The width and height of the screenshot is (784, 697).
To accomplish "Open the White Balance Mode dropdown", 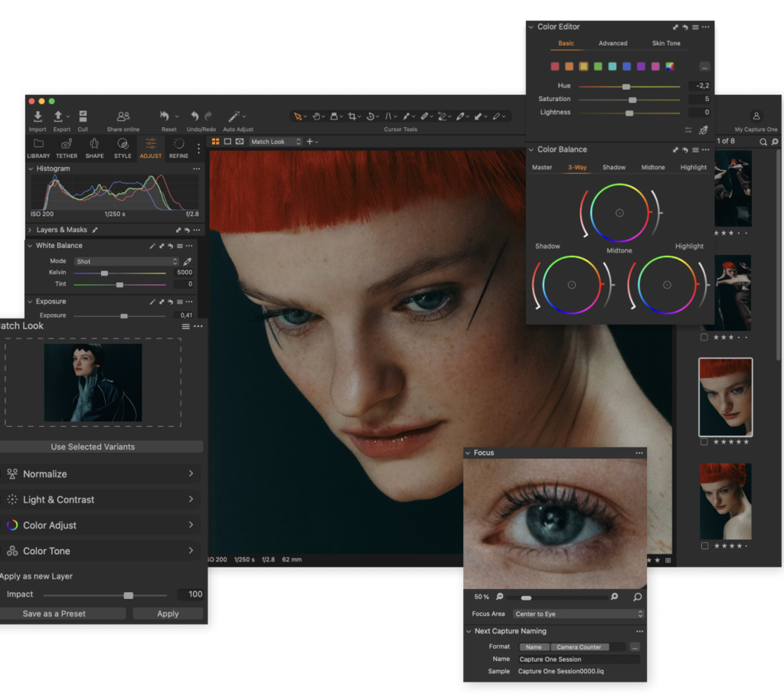I will click(x=126, y=262).
